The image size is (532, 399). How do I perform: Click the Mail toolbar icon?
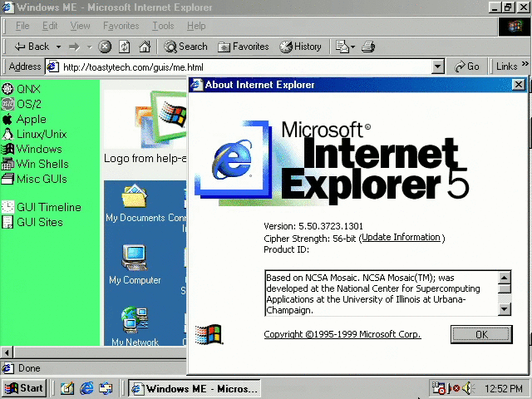(x=344, y=47)
